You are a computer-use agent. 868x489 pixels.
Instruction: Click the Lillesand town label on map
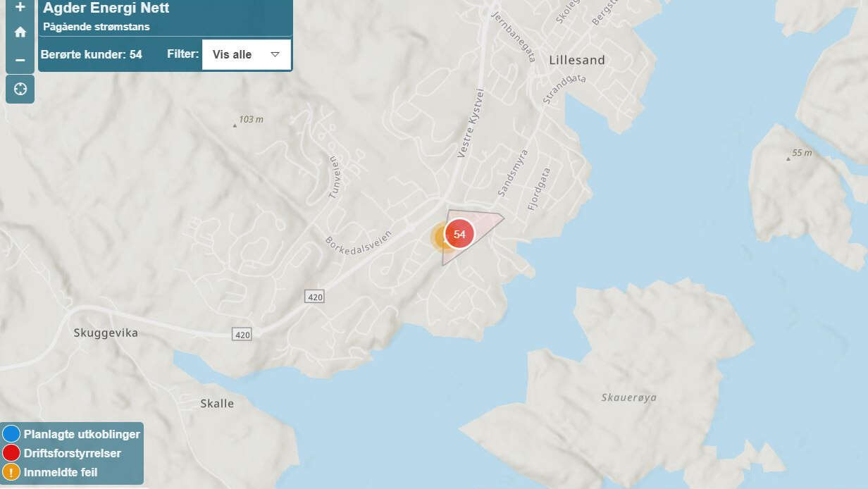click(577, 60)
